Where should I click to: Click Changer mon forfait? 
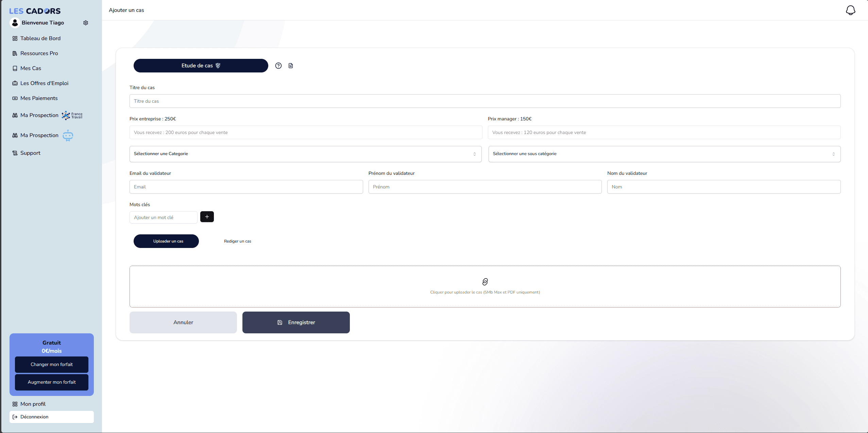pyautogui.click(x=52, y=365)
